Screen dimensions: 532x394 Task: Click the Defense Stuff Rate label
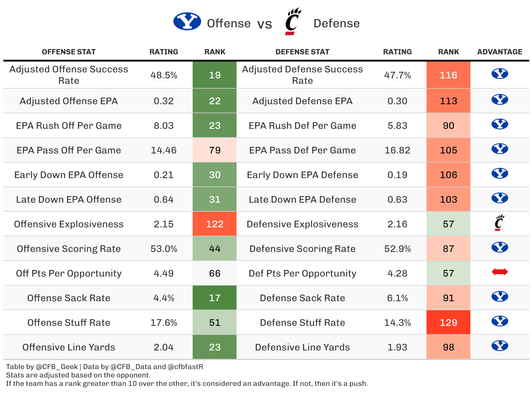click(x=302, y=323)
